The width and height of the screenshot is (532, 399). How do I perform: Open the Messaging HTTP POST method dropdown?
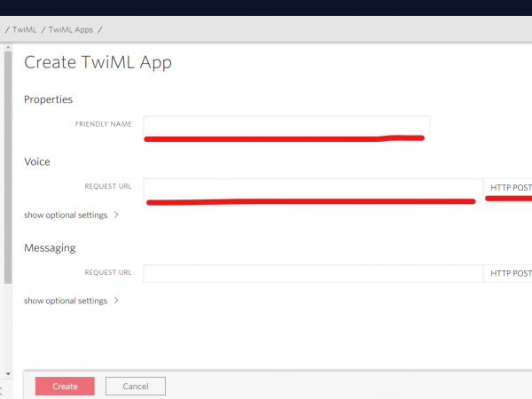(x=508, y=273)
